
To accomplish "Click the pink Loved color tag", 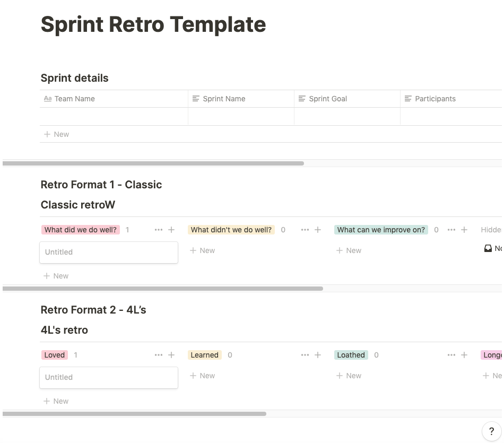I will [x=54, y=355].
